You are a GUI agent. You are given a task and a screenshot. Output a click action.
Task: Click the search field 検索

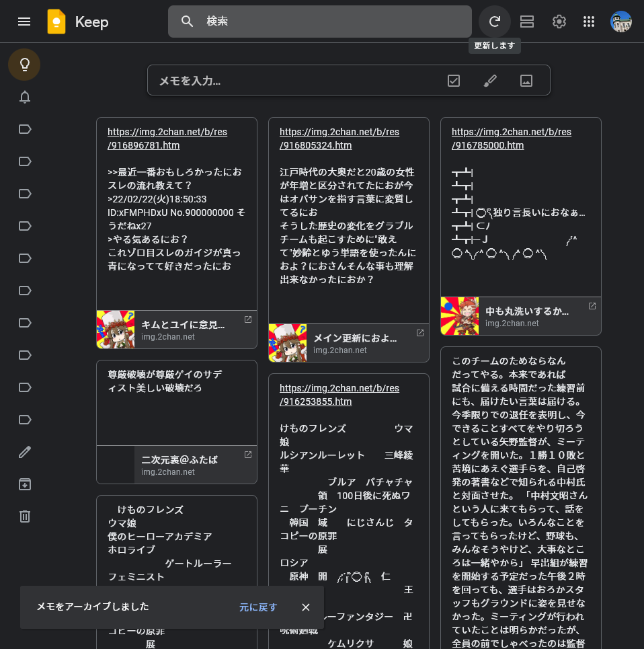(320, 22)
